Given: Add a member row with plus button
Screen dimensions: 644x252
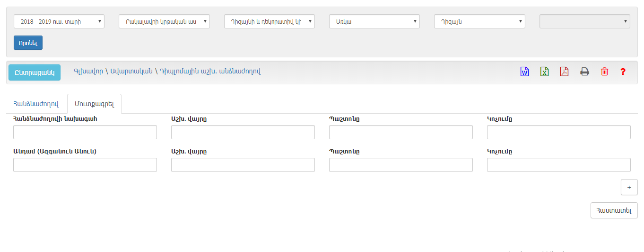Looking at the screenshot, I should (629, 187).
